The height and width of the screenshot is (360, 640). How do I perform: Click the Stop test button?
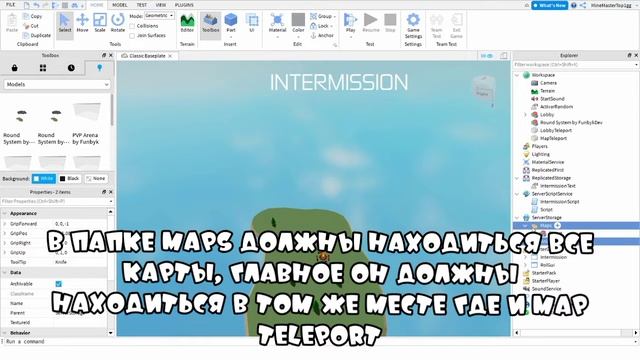(x=390, y=24)
